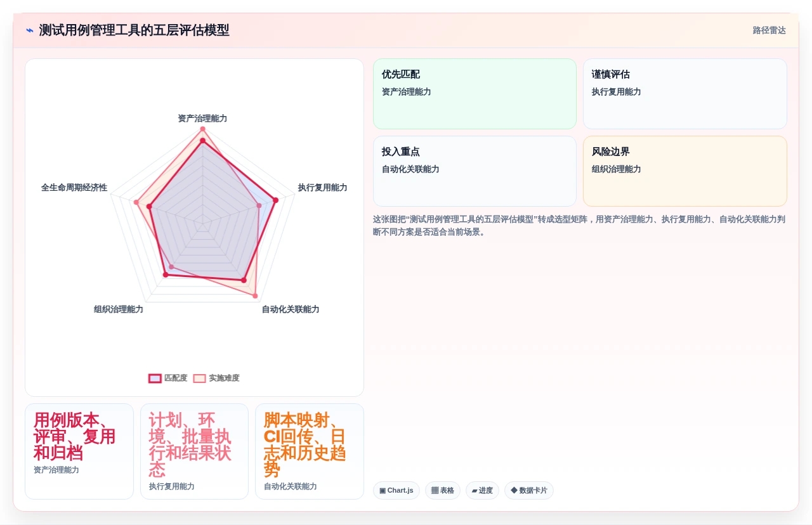This screenshot has height=525, width=812.
Task: Click the page title 测试用例管理工具的五层评估模型
Action: [134, 30]
